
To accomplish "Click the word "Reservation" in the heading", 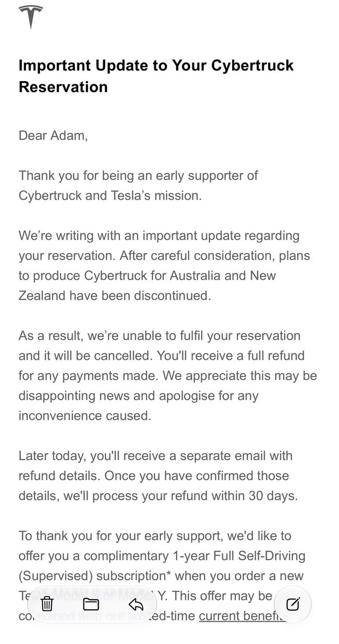I will [x=63, y=86].
